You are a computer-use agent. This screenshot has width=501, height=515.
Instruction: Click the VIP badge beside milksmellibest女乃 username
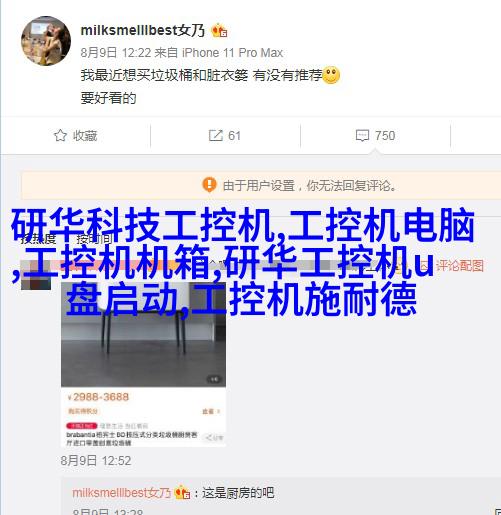point(219,31)
